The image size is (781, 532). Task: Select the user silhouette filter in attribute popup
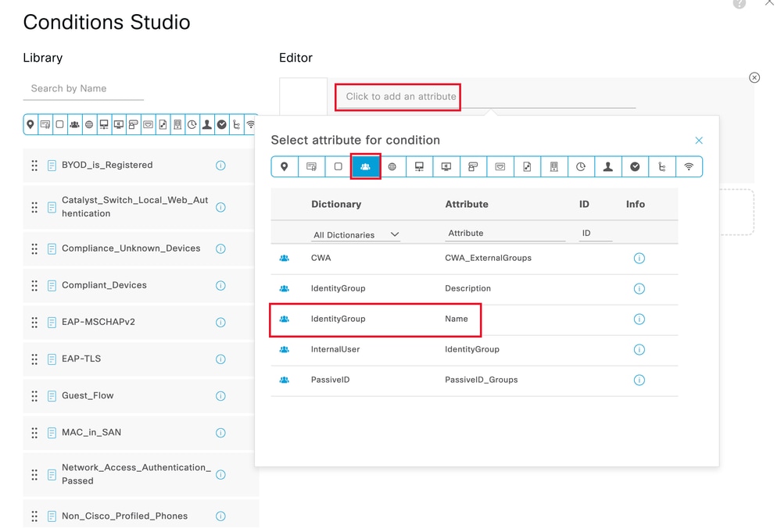(x=607, y=166)
